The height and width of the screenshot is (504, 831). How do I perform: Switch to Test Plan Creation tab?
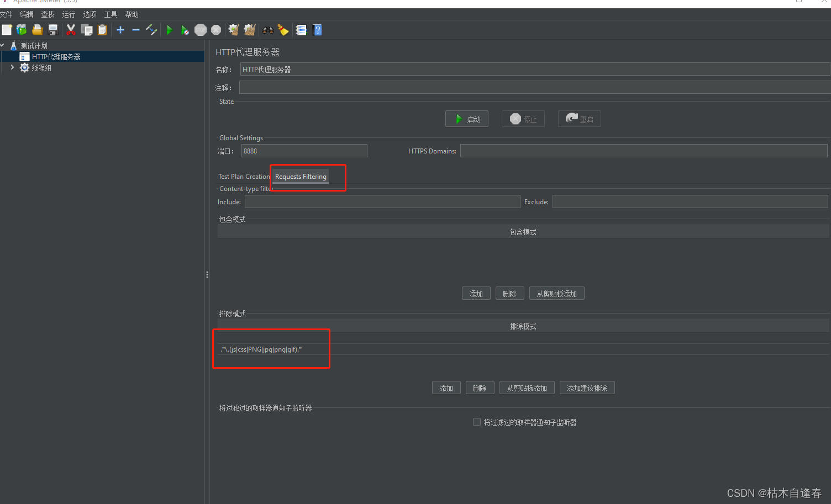(244, 177)
